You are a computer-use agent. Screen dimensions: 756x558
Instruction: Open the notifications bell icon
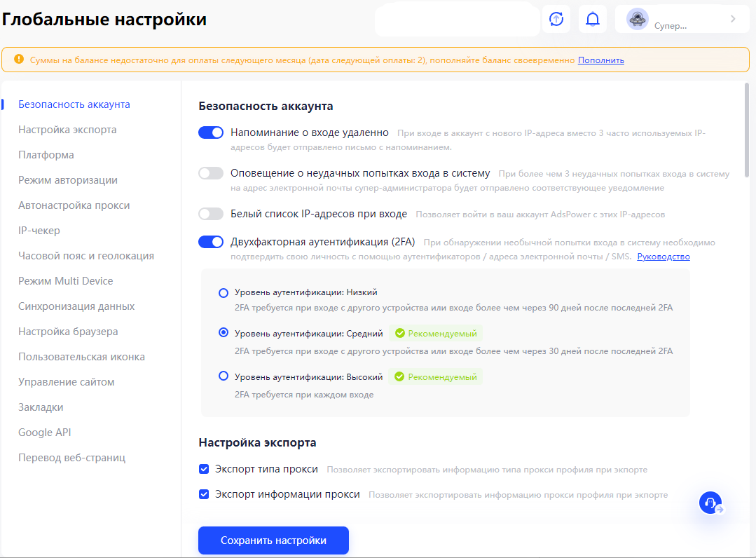click(593, 20)
